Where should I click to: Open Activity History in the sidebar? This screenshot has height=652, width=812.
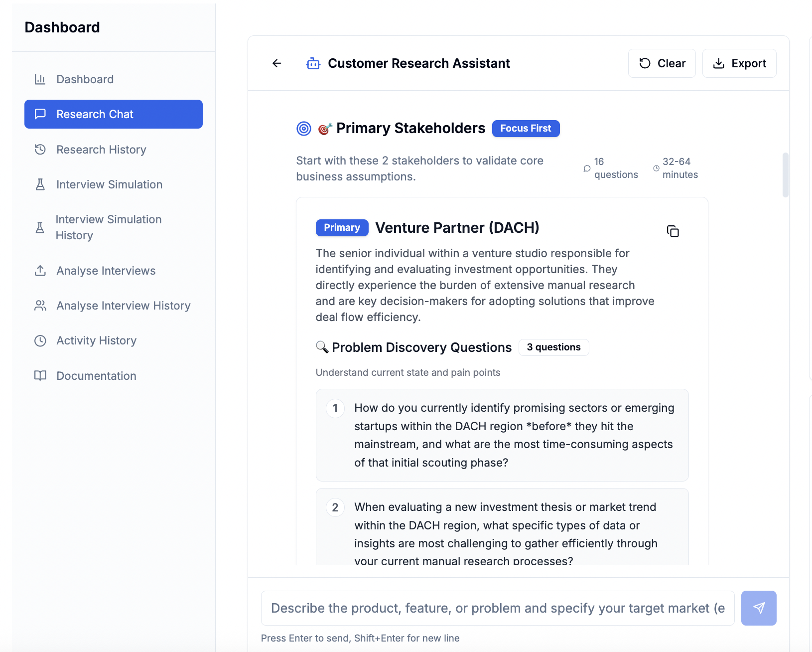(x=96, y=340)
